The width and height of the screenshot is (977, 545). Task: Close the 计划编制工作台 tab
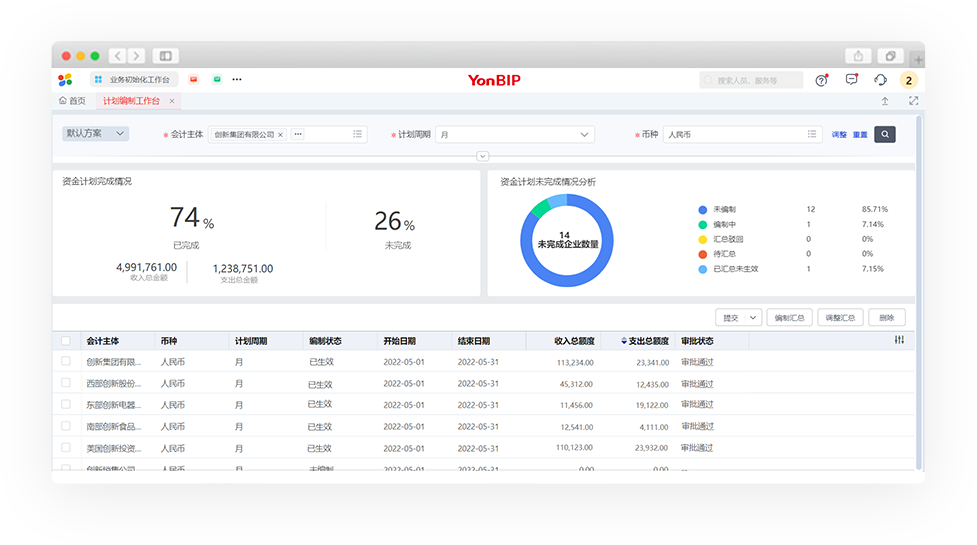pos(172,101)
